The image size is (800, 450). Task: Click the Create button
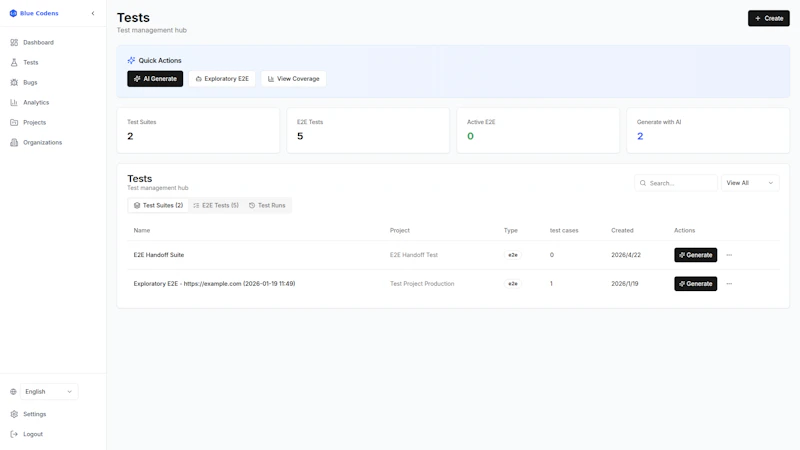[x=768, y=18]
